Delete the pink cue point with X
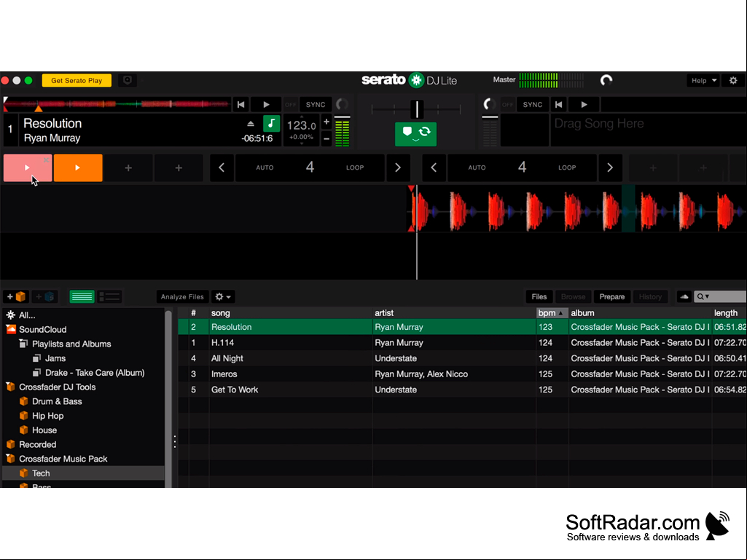The height and width of the screenshot is (560, 747). click(x=46, y=160)
